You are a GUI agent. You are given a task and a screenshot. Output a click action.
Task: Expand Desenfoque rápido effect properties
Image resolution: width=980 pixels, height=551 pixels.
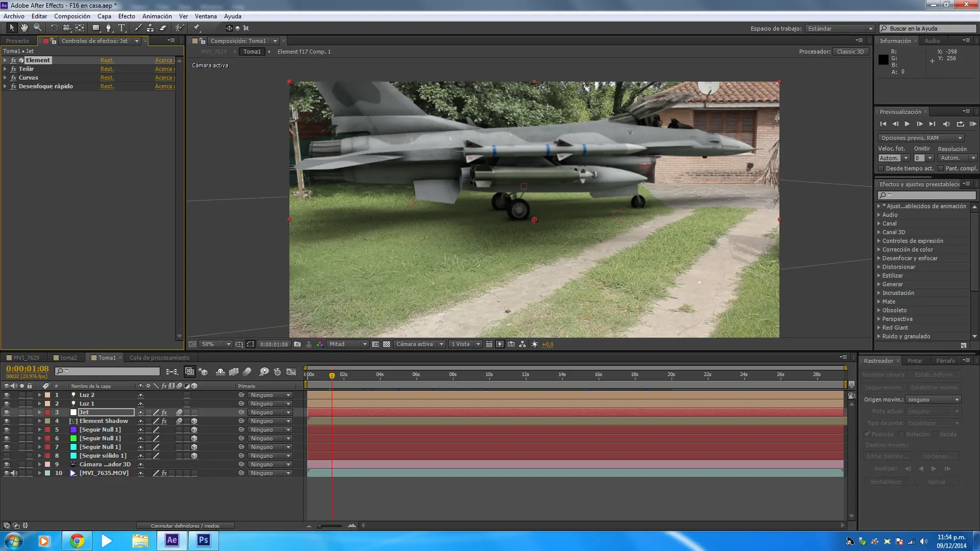[x=5, y=86]
